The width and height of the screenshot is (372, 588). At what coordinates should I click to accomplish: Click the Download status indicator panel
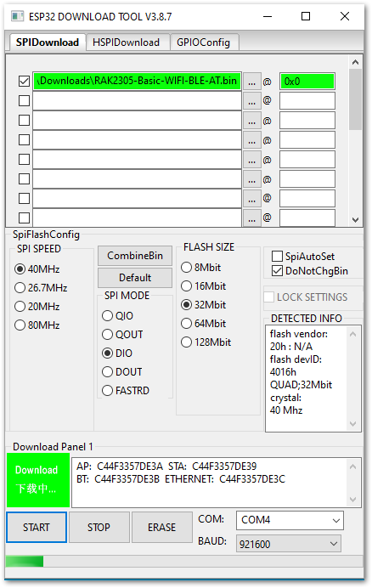[38, 480]
